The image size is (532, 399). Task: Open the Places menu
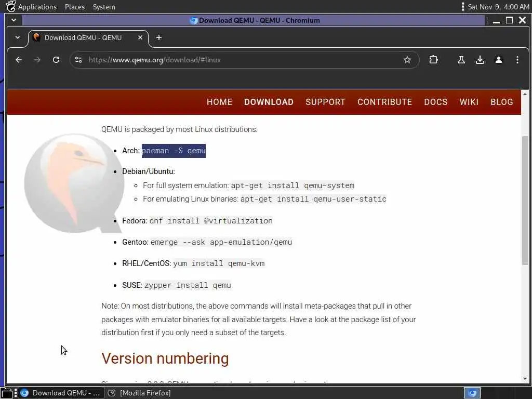[x=75, y=7]
